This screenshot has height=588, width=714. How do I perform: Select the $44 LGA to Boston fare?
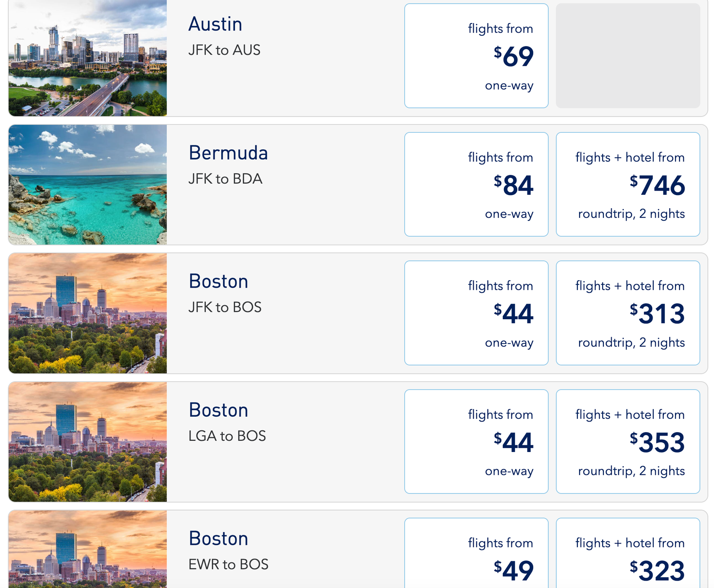(476, 442)
